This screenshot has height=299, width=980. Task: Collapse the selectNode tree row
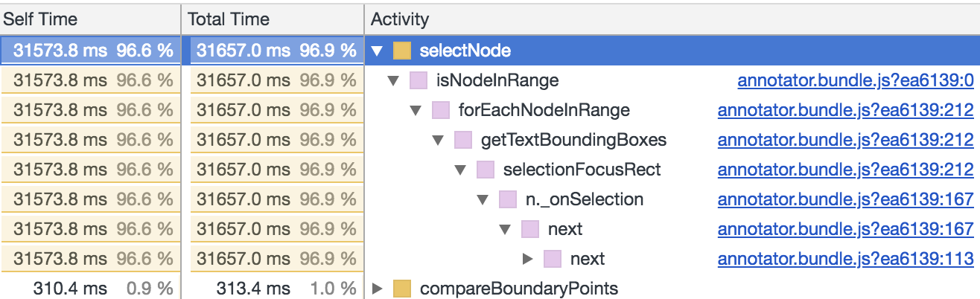click(x=377, y=51)
